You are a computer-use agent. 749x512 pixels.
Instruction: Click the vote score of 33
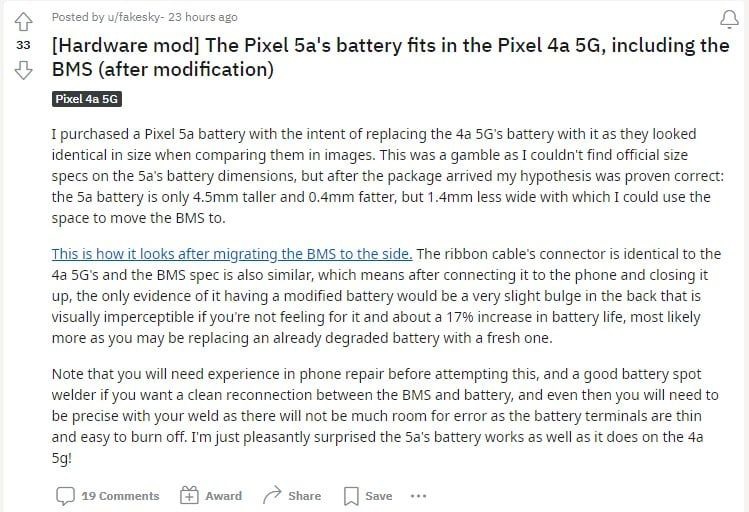pos(23,45)
